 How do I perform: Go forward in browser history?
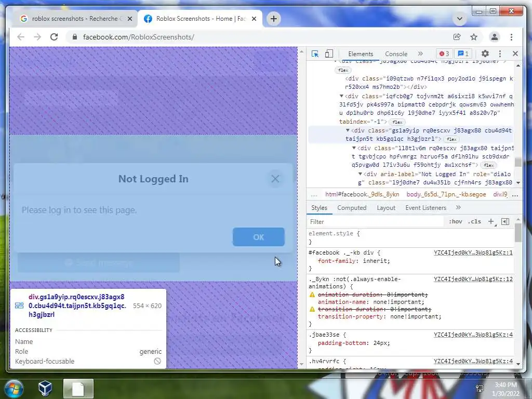(37, 37)
